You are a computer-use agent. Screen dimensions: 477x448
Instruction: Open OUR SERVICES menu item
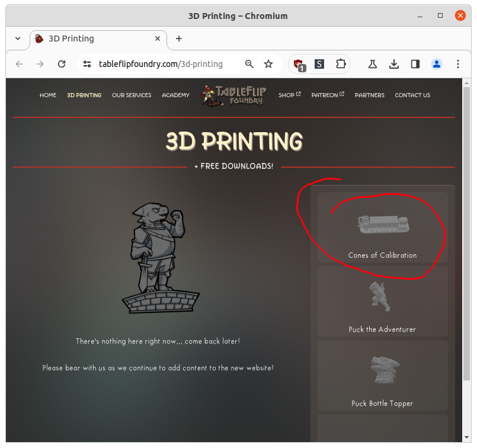coord(132,95)
